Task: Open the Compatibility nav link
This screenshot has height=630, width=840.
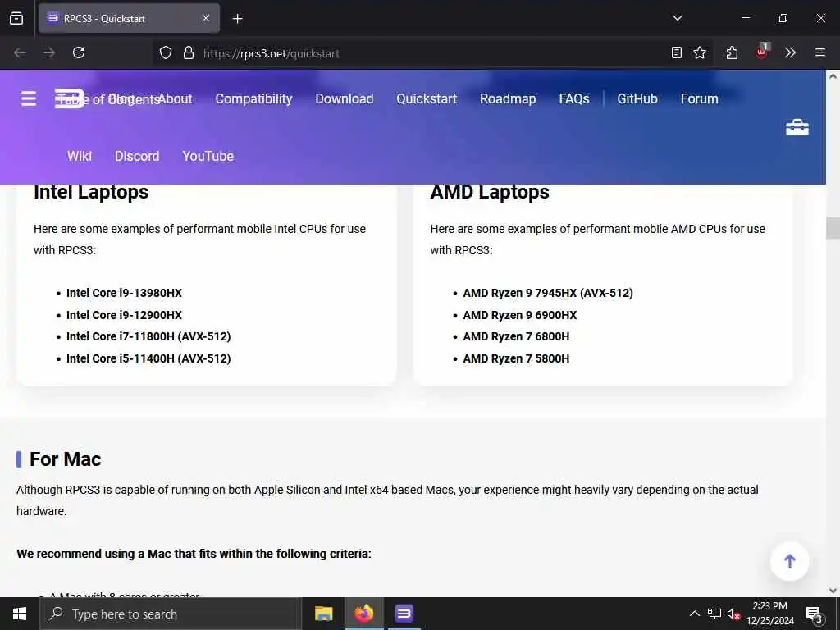Action: pos(254,98)
